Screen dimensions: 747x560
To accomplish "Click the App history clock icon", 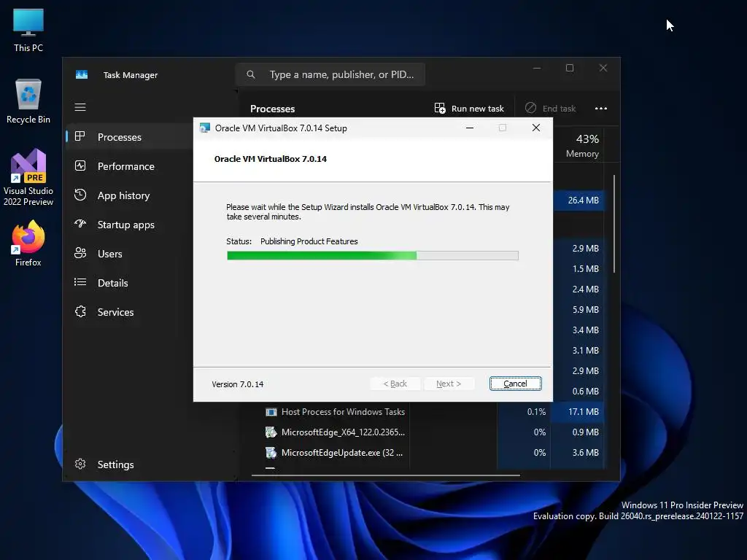I will click(80, 195).
